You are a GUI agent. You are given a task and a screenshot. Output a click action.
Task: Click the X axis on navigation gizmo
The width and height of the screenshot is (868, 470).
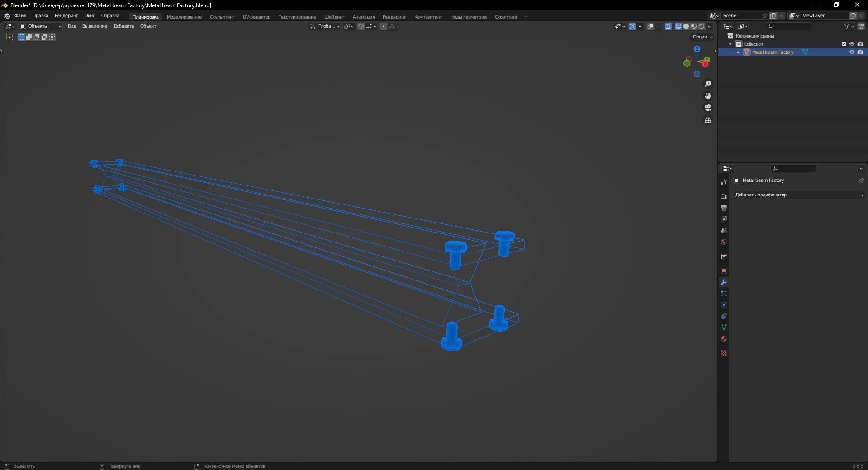click(705, 64)
